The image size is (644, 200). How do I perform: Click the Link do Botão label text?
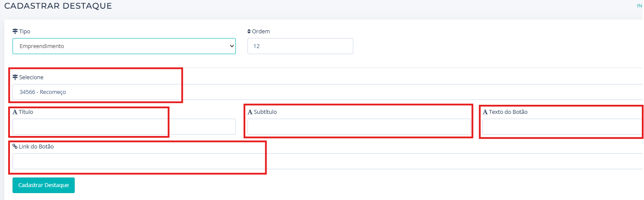point(36,147)
